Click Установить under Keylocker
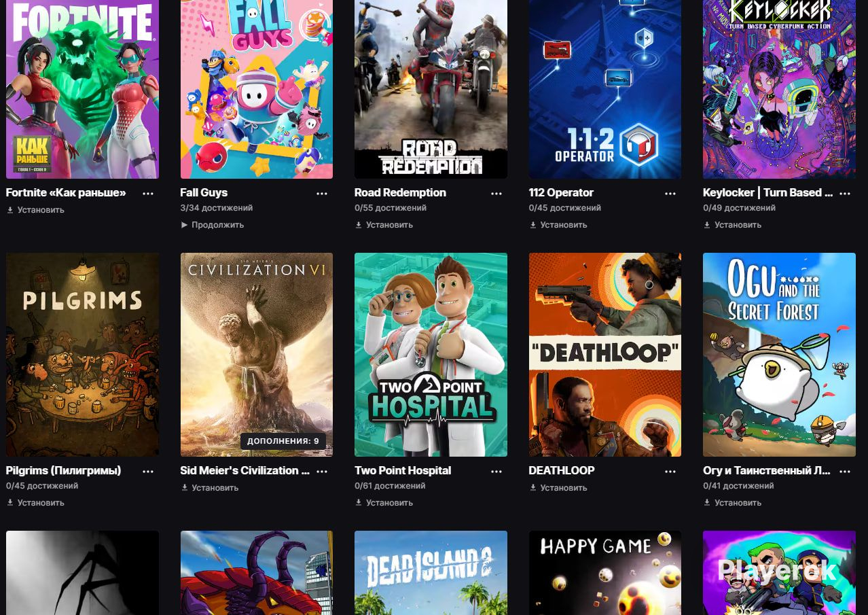The height and width of the screenshot is (615, 868). pyautogui.click(x=732, y=225)
